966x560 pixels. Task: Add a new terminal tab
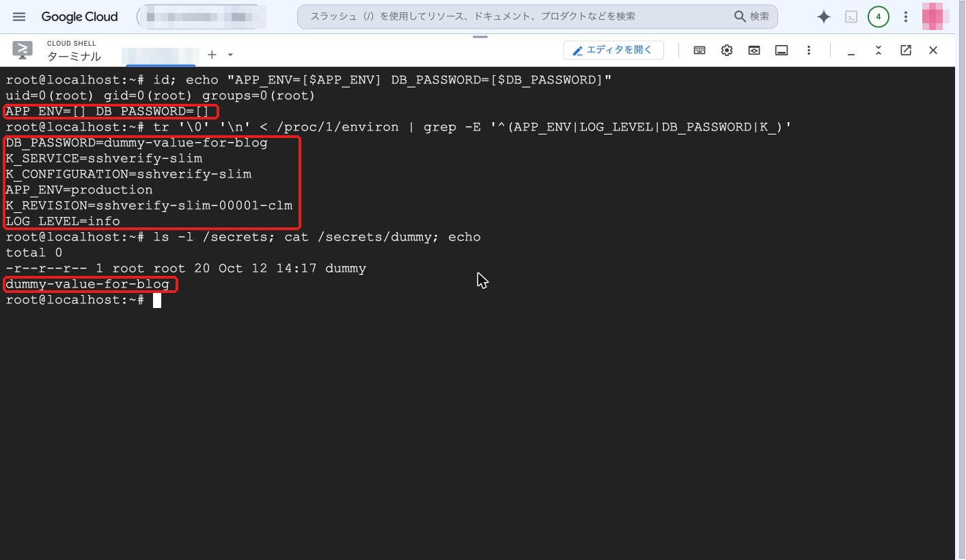click(x=212, y=55)
